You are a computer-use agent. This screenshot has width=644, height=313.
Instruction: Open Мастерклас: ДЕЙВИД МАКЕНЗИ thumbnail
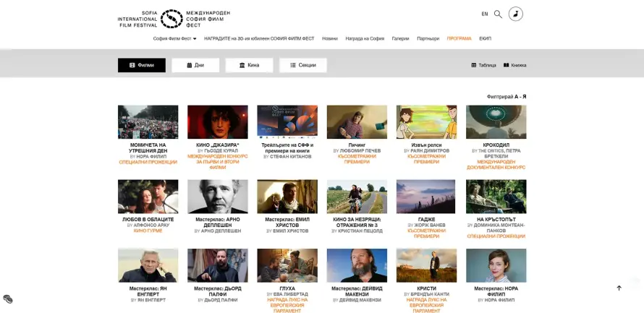coord(357,265)
